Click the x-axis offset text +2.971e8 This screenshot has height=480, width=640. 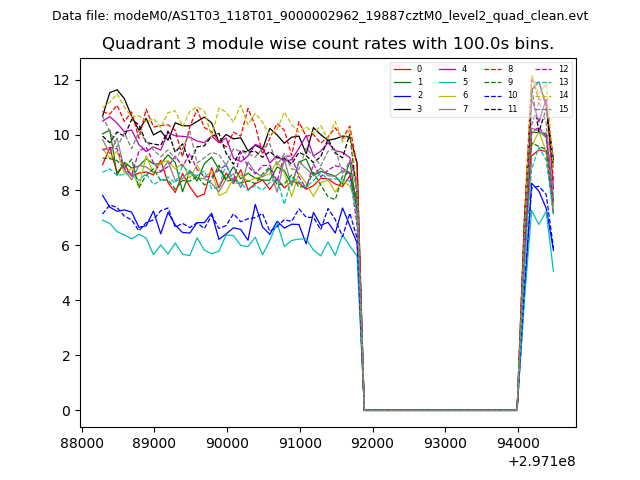541,461
